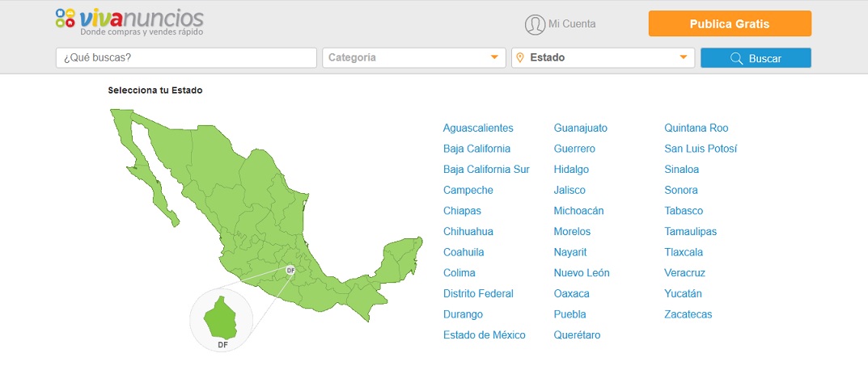Click the magnifying glass icon in Buscar
The image size is (868, 366).
point(737,58)
